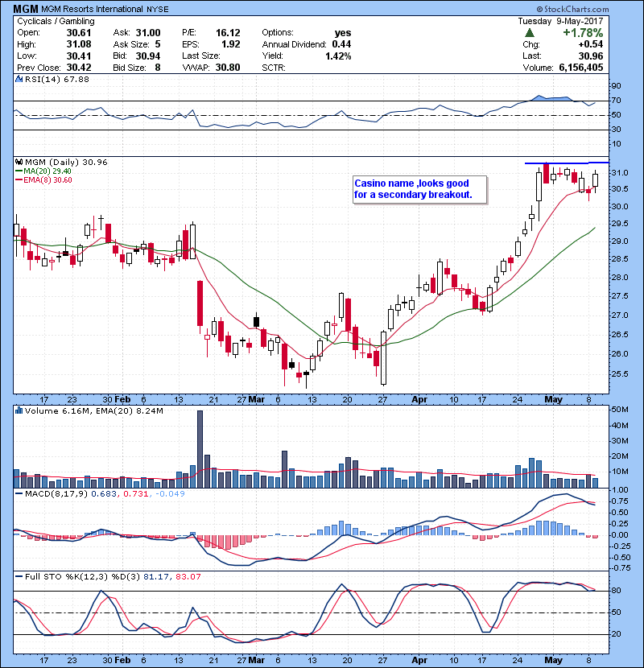
Task: Click the EMA(8) red legend line
Action: pos(19,179)
